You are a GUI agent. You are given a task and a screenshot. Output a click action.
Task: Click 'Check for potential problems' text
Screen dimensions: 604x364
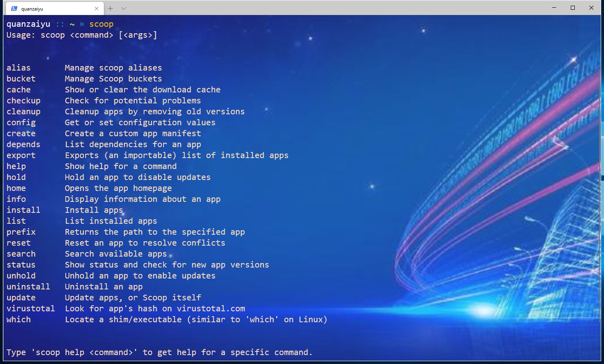[x=133, y=101]
